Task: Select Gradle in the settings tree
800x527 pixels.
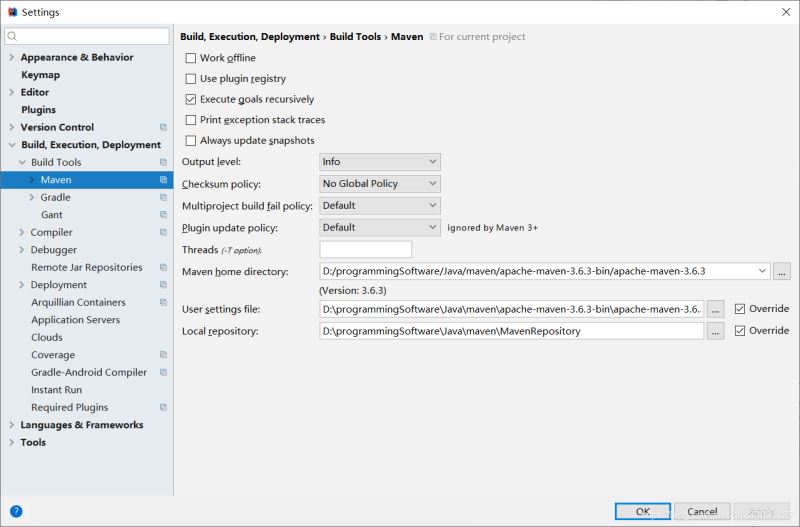Action: (x=55, y=198)
